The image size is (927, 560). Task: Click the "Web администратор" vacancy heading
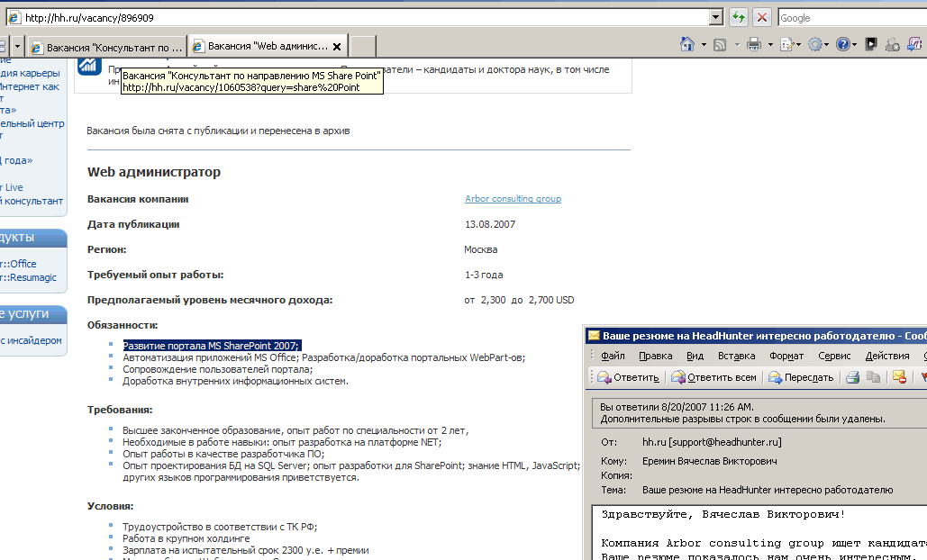coord(154,172)
